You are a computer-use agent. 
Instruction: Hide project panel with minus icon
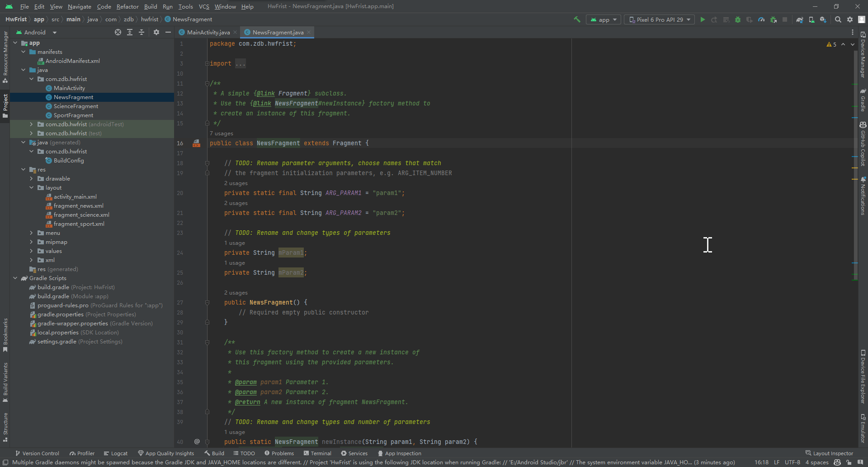click(168, 32)
